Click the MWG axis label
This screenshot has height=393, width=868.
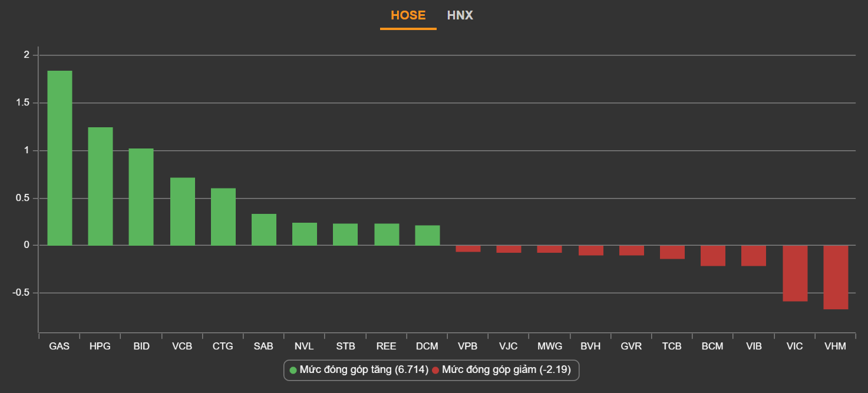[549, 346]
